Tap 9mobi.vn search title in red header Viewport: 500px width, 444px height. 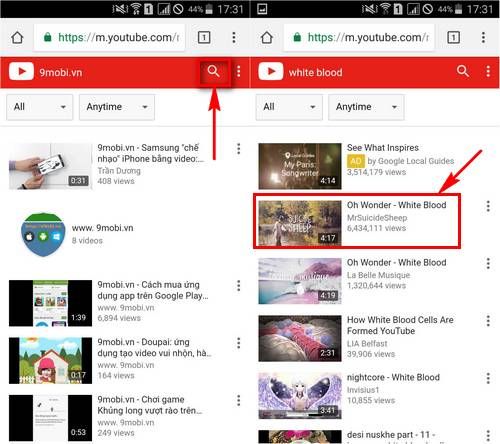tap(61, 72)
